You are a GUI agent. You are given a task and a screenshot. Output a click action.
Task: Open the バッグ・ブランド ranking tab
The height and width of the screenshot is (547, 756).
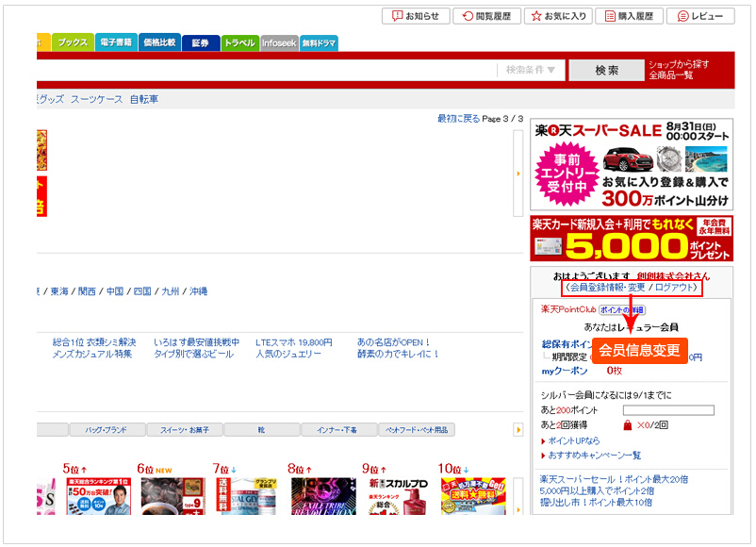[x=106, y=430]
